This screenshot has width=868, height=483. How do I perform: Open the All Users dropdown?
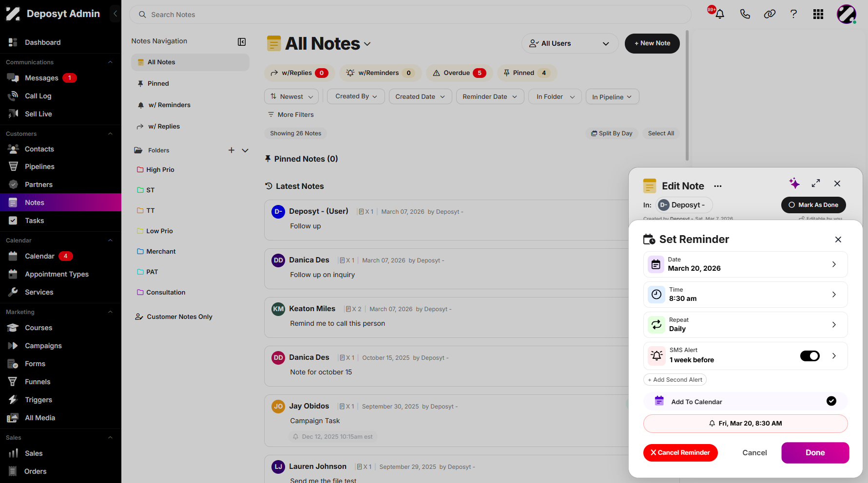(x=570, y=43)
